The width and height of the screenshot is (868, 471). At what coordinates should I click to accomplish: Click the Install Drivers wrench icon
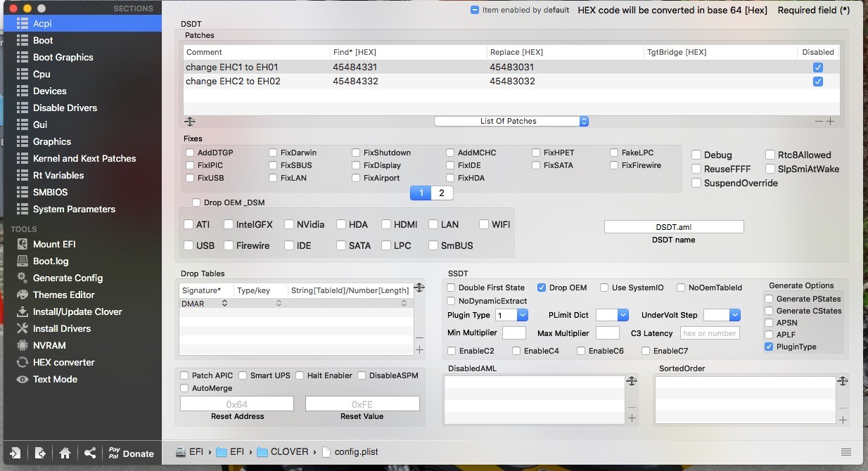22,328
